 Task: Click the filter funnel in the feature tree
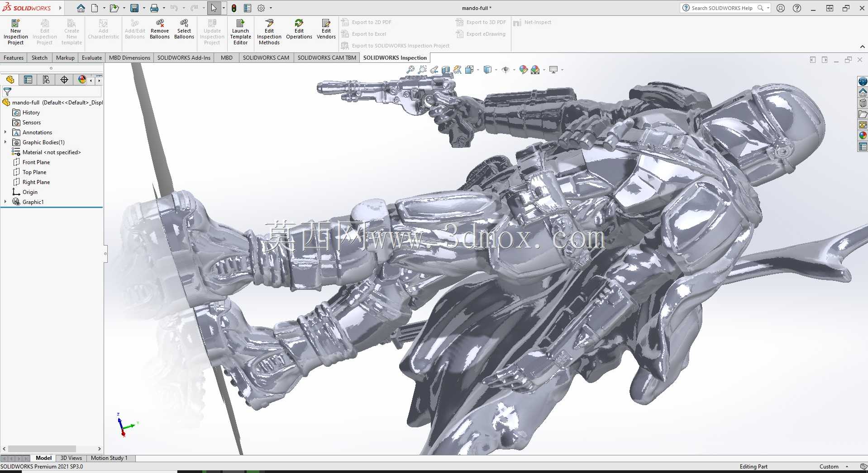pyautogui.click(x=7, y=92)
